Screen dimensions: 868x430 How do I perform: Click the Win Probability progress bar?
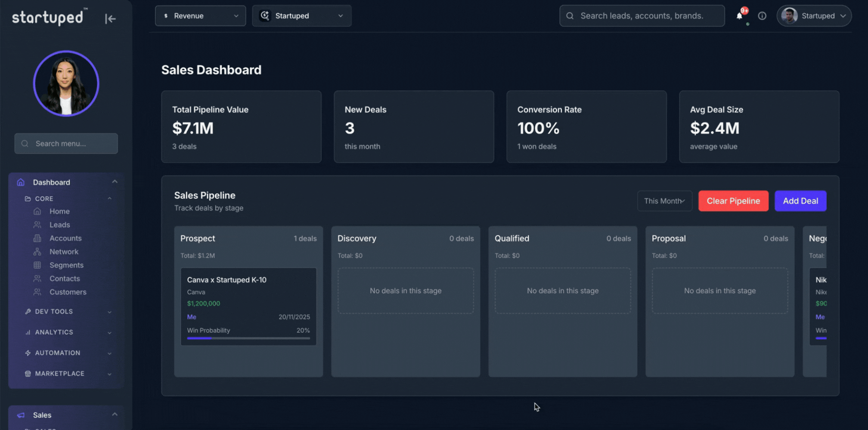[248, 338]
